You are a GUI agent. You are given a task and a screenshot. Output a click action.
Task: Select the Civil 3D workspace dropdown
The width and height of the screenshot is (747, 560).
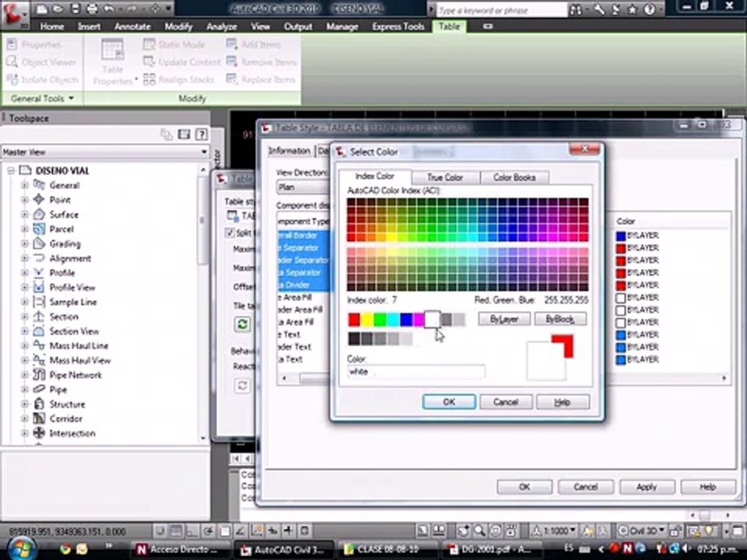641,530
